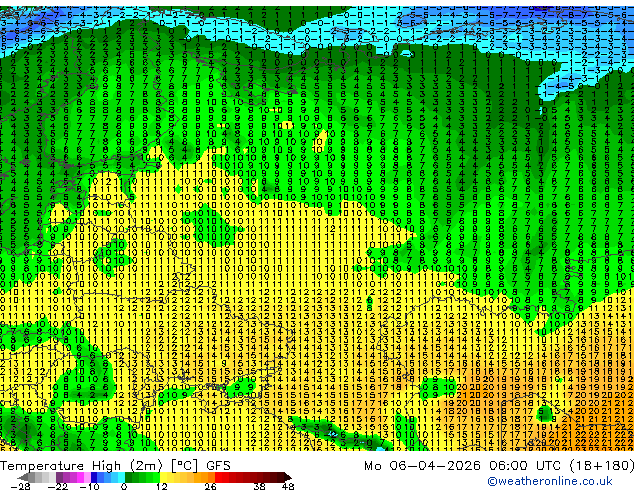Open the weatheronline.co.uk copyright link
634x490 pixels.
550,481
